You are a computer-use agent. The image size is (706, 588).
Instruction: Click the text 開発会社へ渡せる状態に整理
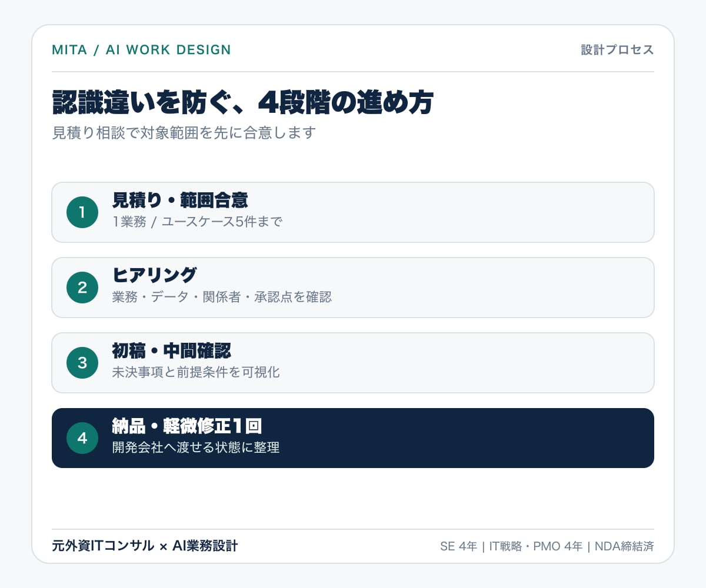pos(196,447)
